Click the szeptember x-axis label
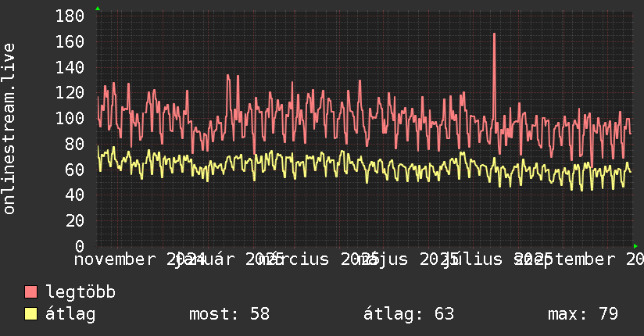Viewport: 644px width, 336px height. point(579,259)
